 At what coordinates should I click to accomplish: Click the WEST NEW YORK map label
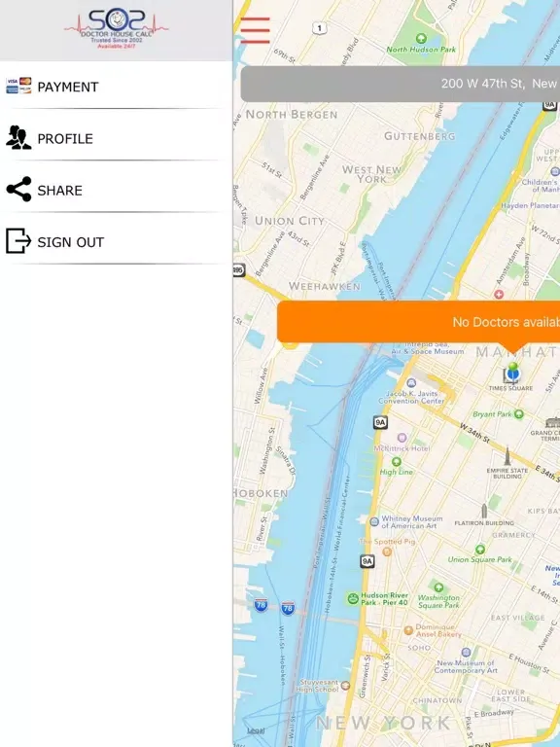coord(372,174)
